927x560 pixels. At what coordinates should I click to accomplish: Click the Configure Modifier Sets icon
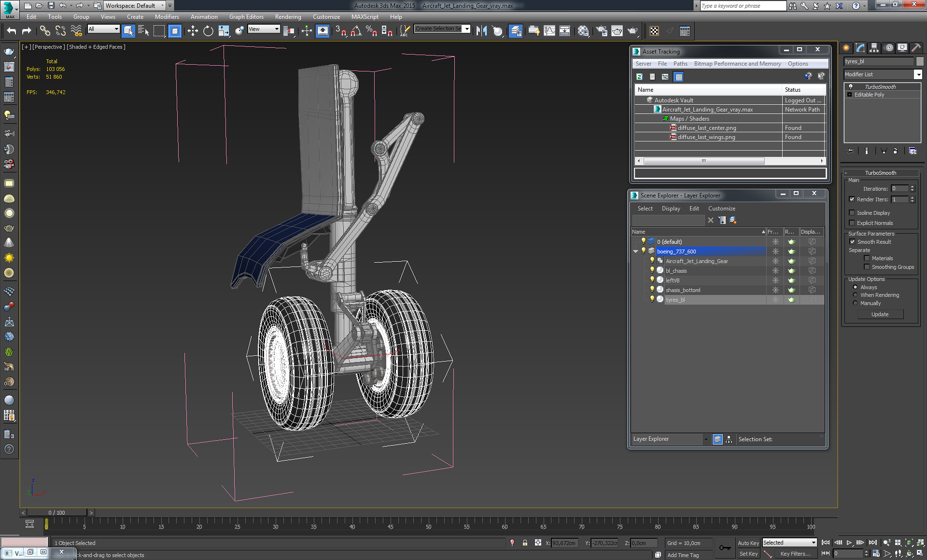tap(913, 151)
